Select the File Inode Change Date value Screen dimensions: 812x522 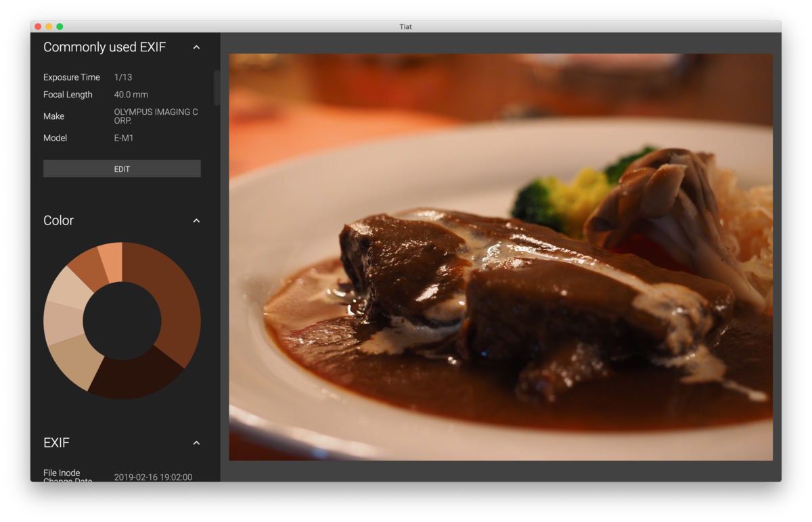pos(153,477)
